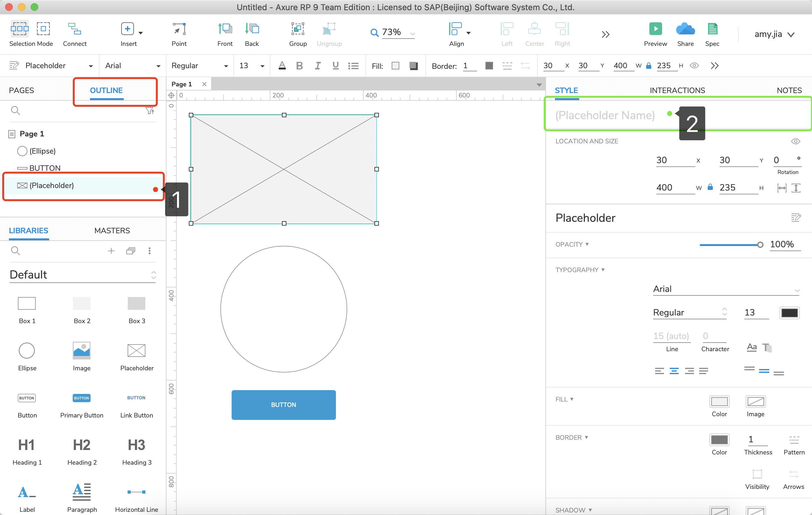Switch to the INTERACTIONS tab
The height and width of the screenshot is (515, 812).
(677, 90)
